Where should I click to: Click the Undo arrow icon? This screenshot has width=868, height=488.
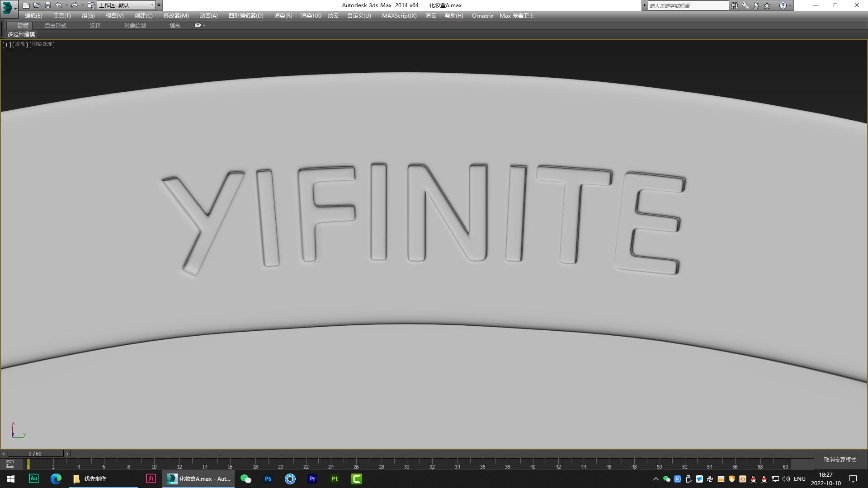[59, 5]
